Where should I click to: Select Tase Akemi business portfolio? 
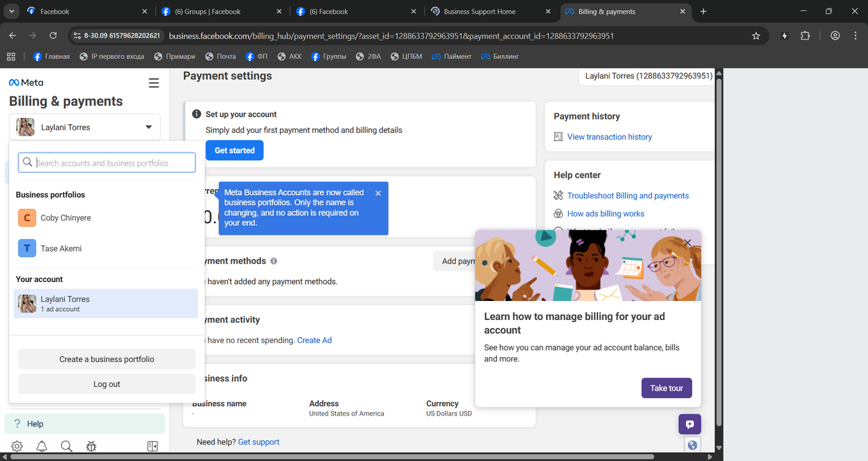(x=106, y=248)
